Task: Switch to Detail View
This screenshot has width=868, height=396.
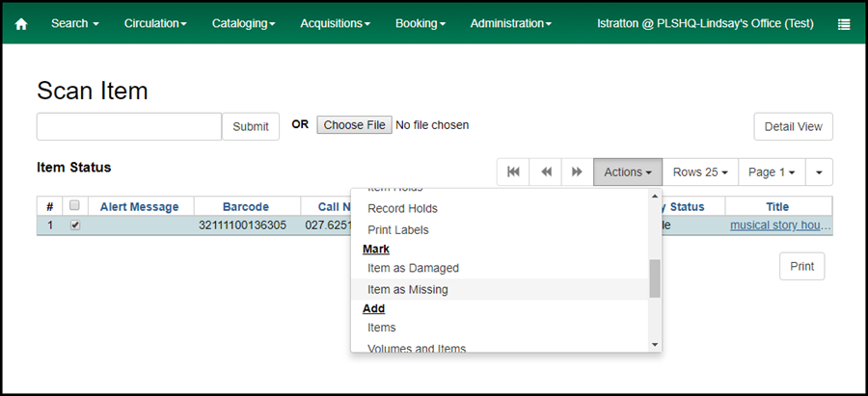Action: click(794, 126)
